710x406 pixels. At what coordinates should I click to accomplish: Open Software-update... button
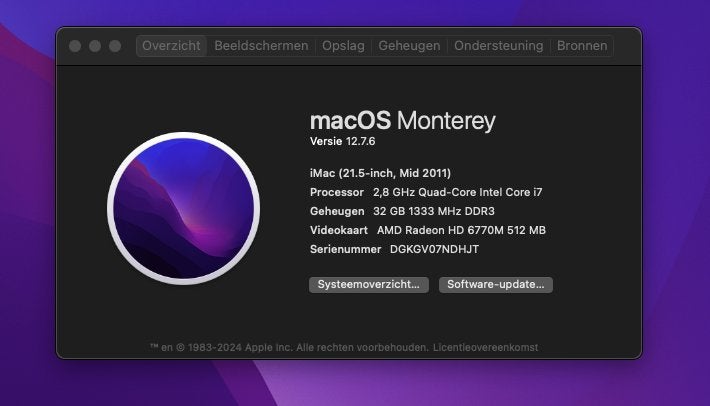click(x=496, y=285)
